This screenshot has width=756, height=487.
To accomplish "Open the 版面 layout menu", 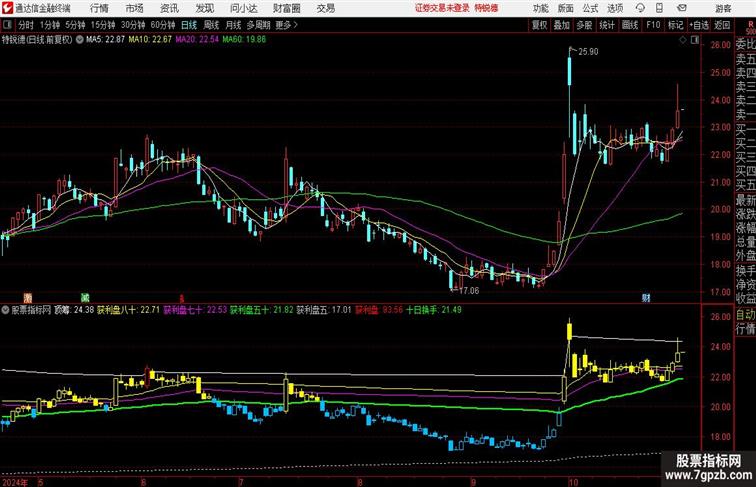I will (566, 8).
